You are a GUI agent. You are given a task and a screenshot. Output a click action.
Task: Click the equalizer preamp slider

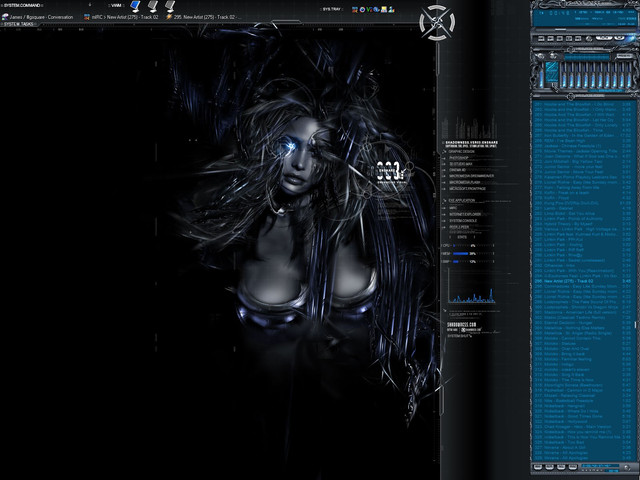[541, 76]
